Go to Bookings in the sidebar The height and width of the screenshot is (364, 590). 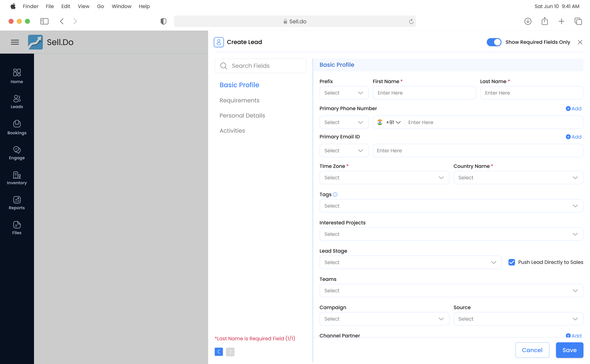(17, 127)
